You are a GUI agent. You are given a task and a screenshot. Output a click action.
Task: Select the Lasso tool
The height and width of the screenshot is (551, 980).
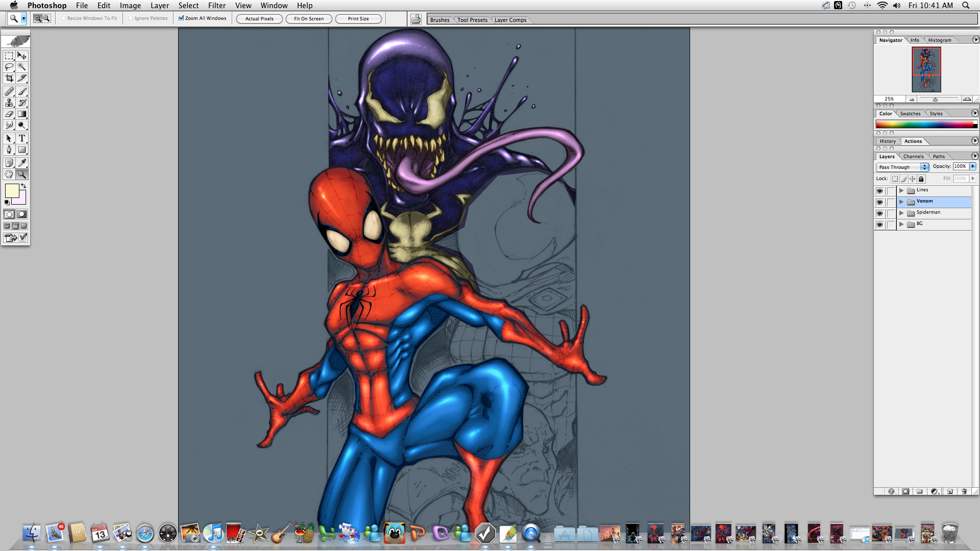click(9, 67)
